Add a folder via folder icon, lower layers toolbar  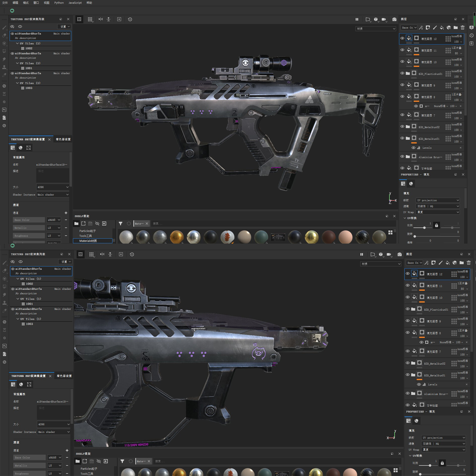pyautogui.click(x=461, y=263)
